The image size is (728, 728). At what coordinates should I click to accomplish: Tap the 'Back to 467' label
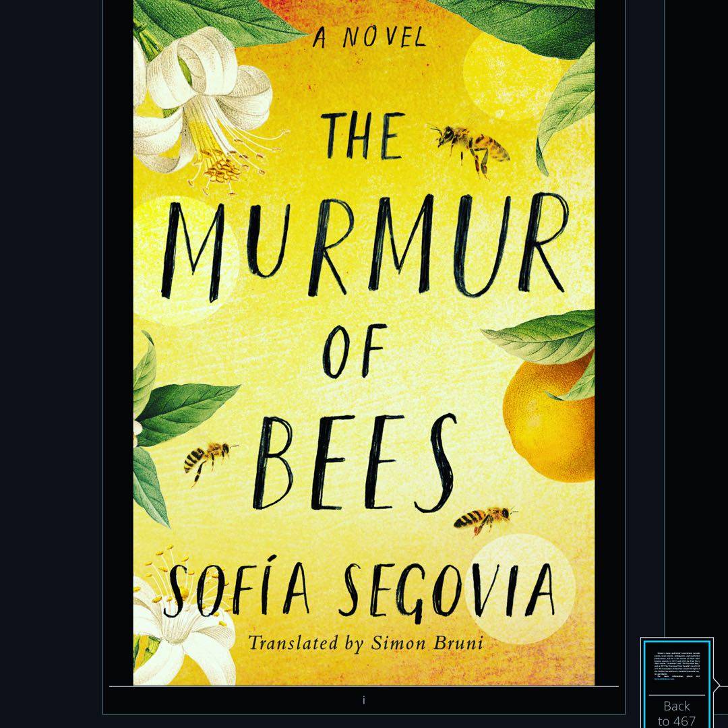pyautogui.click(x=677, y=712)
